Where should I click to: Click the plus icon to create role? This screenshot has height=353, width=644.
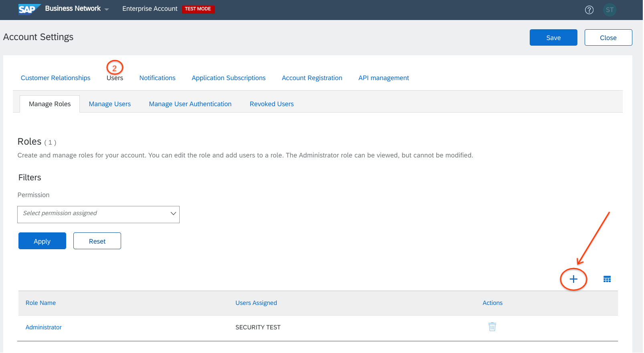(x=574, y=279)
